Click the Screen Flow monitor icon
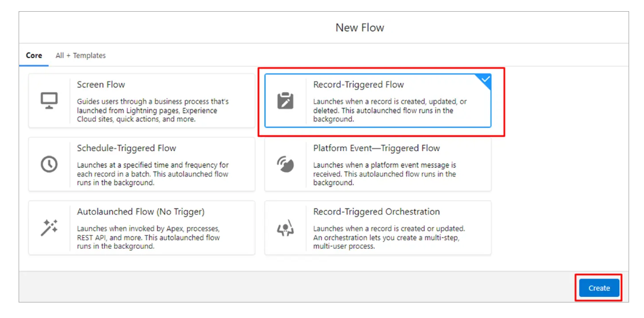Screen dimensions: 644x318 49,100
